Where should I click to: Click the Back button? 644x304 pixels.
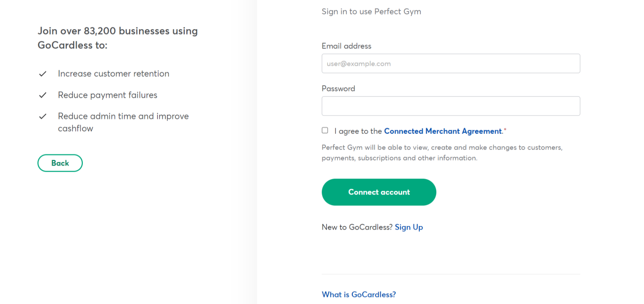point(60,163)
